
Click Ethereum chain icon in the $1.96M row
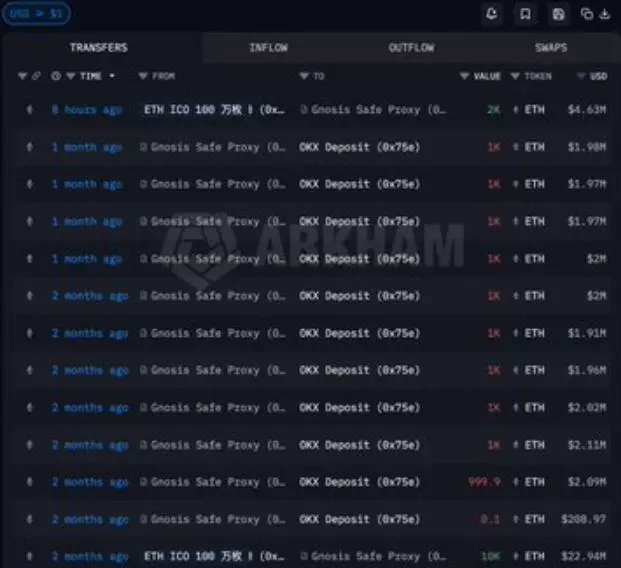pyautogui.click(x=29, y=371)
